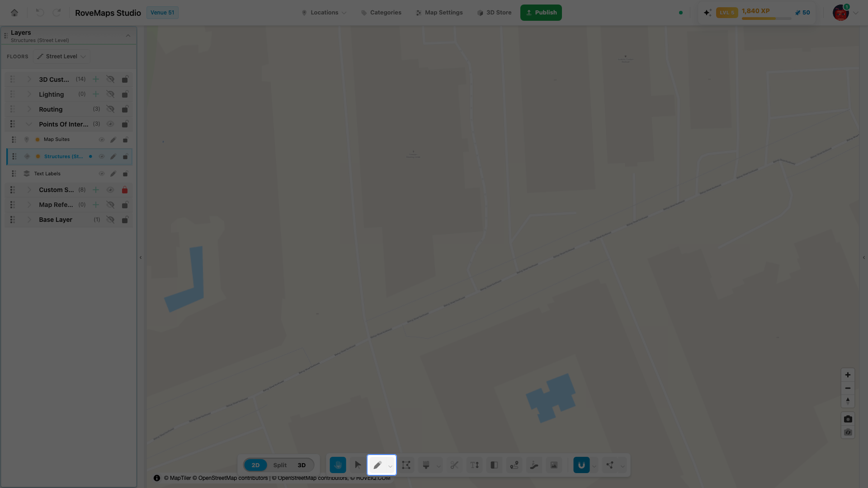This screenshot has height=488, width=868.
Task: Hide the Map Suites layer
Action: [x=102, y=140]
